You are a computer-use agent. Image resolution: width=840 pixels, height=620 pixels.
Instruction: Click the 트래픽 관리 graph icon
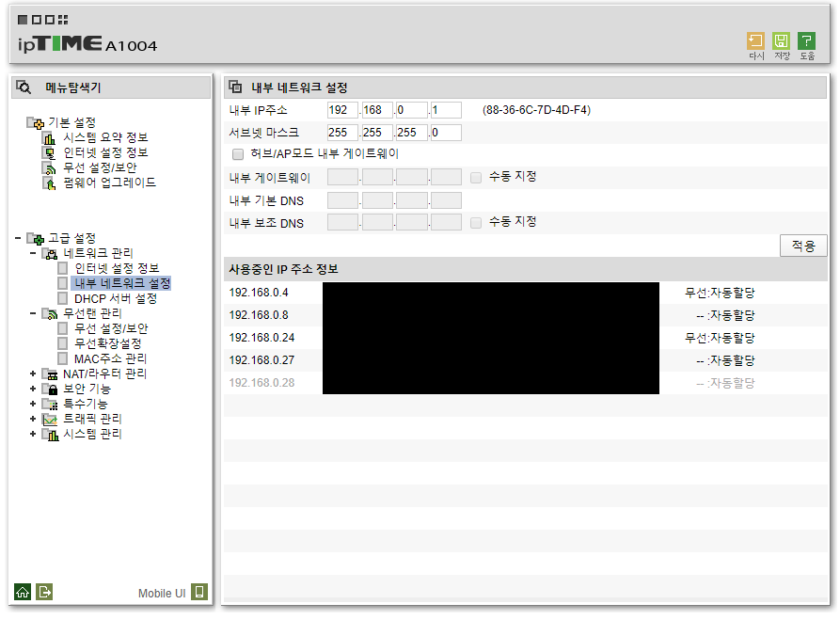[51, 420]
